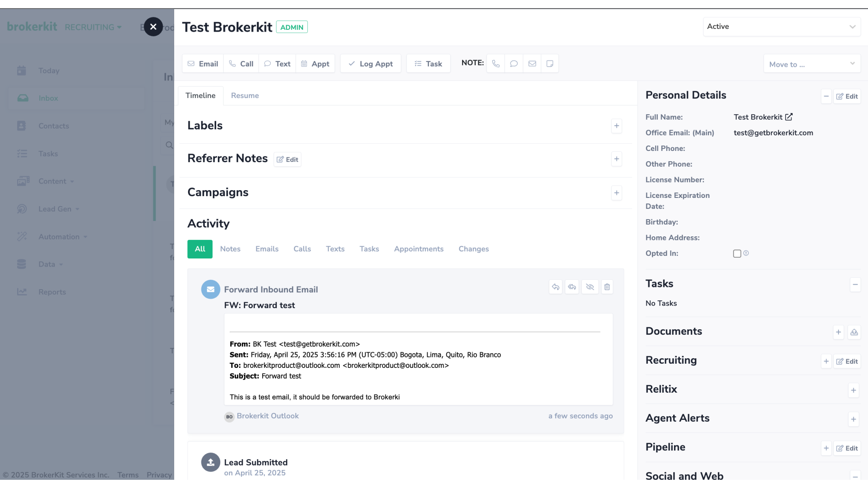Open the Move to dropdown
The width and height of the screenshot is (868, 488).
point(812,64)
